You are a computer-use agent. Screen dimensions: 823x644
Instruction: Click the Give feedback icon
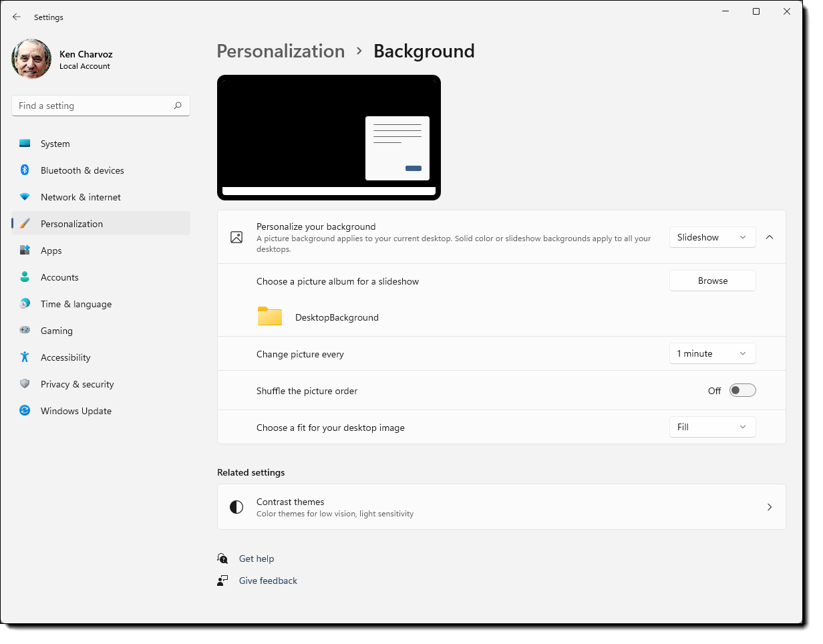[222, 581]
